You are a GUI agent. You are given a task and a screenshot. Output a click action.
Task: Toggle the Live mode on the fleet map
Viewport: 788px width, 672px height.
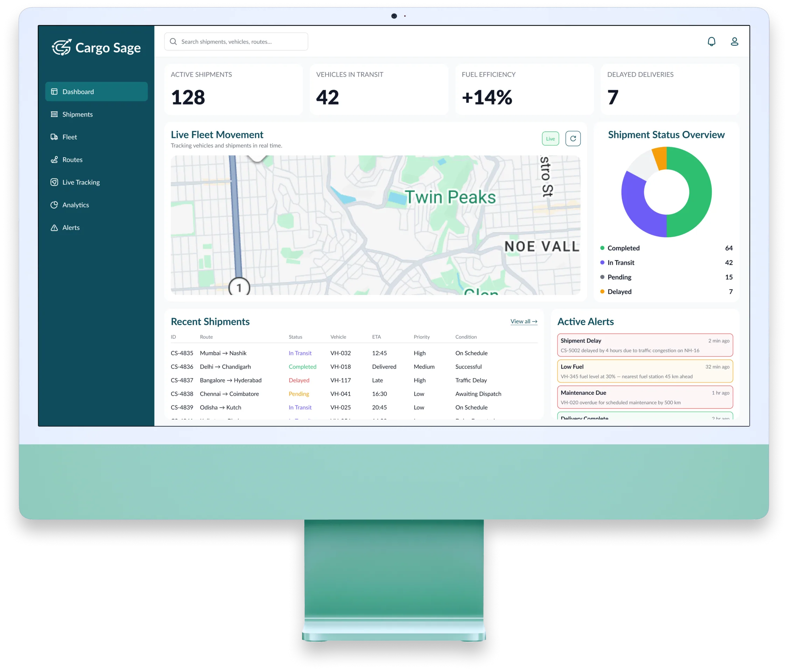click(550, 139)
